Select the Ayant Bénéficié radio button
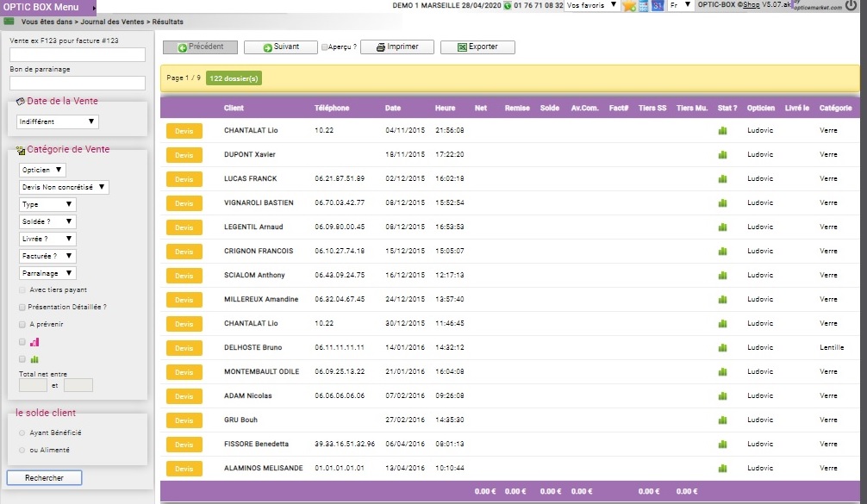The image size is (867, 504). 22,433
